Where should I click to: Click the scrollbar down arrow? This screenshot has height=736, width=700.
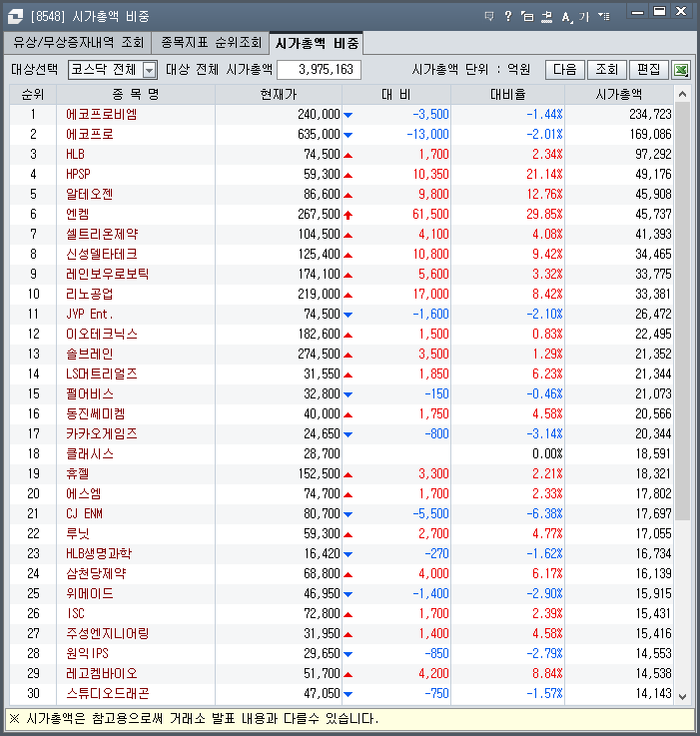(683, 697)
